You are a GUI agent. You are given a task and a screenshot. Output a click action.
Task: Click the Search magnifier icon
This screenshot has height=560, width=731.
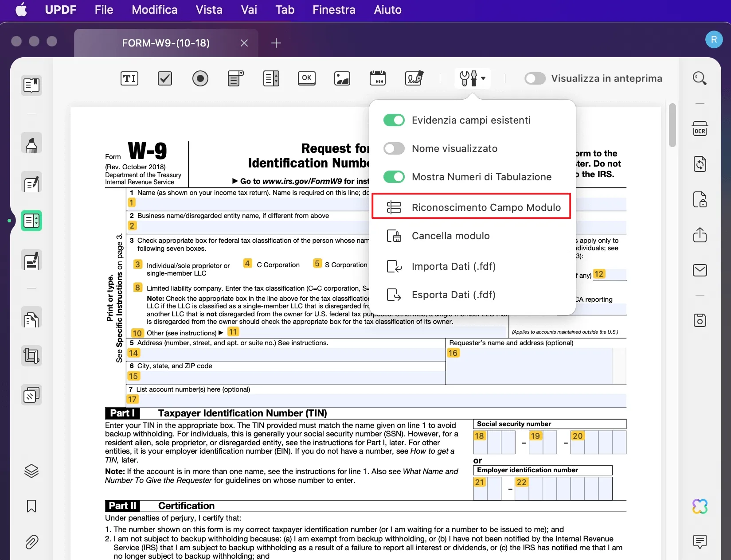[x=700, y=78]
